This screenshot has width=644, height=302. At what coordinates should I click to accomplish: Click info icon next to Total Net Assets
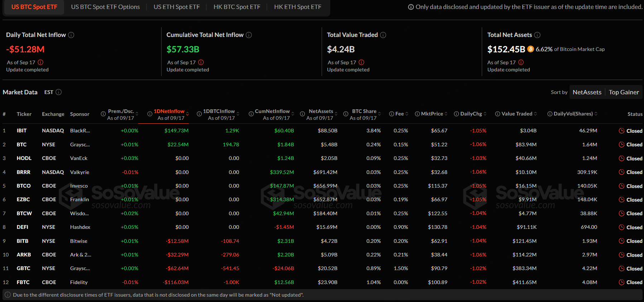(537, 35)
